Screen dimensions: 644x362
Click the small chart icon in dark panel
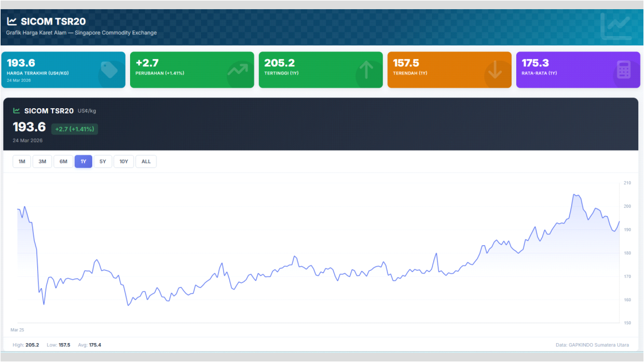(17, 111)
